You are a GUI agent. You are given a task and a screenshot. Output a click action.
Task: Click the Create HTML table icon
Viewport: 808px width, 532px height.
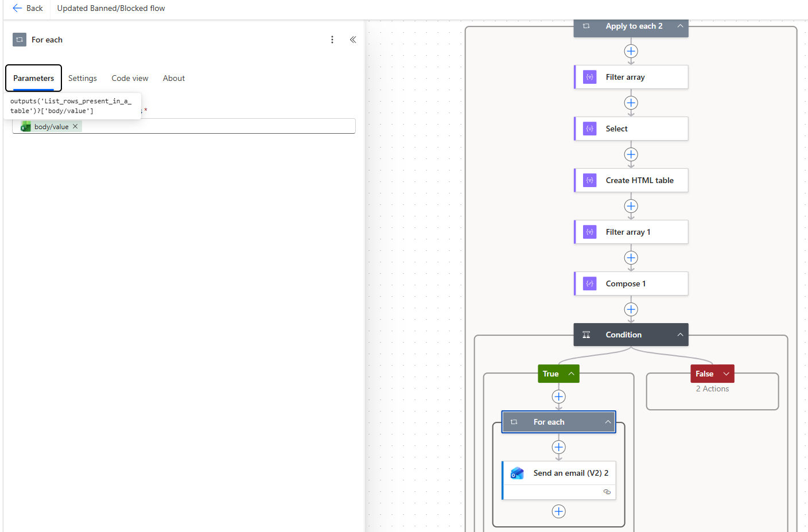point(590,180)
